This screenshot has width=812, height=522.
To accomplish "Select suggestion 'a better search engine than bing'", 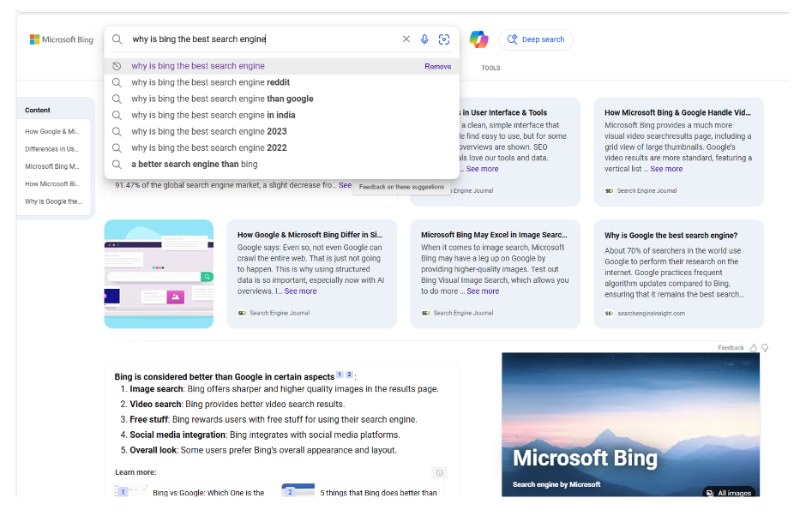I will coord(282,165).
